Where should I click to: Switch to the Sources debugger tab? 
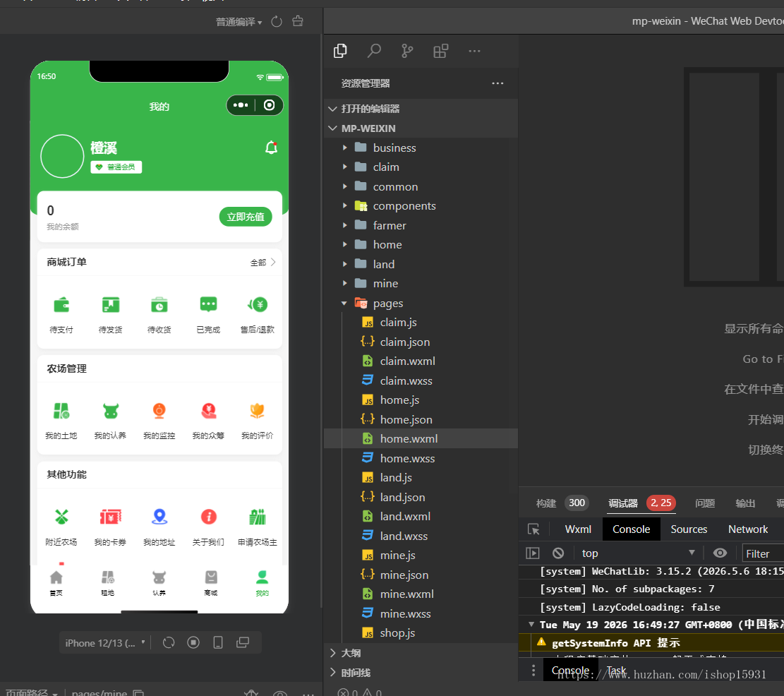coord(689,529)
